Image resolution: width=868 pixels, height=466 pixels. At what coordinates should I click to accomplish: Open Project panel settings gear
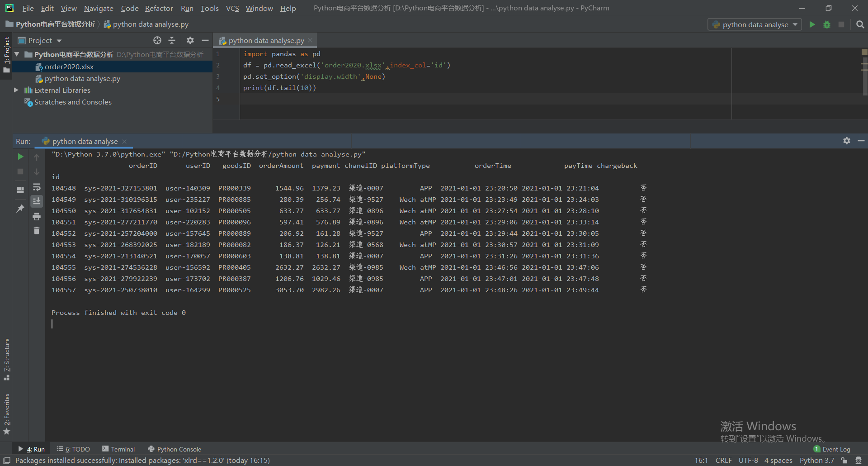point(190,40)
